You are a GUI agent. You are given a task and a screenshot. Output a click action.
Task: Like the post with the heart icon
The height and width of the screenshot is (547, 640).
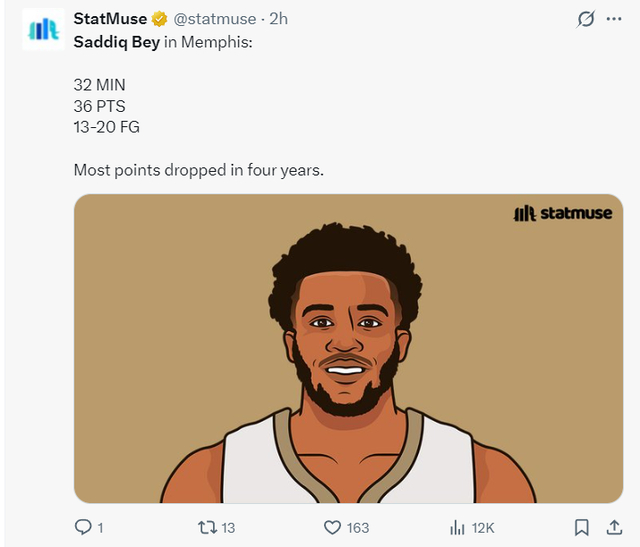click(333, 526)
